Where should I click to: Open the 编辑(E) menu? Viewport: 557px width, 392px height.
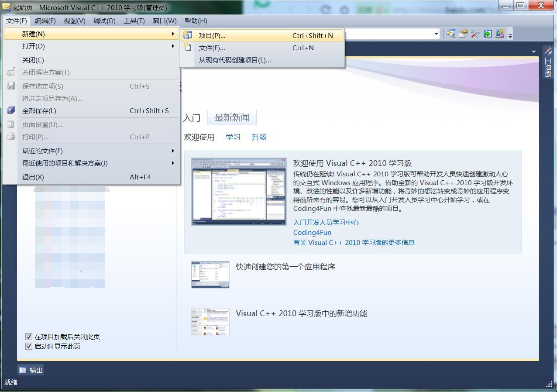tap(45, 21)
